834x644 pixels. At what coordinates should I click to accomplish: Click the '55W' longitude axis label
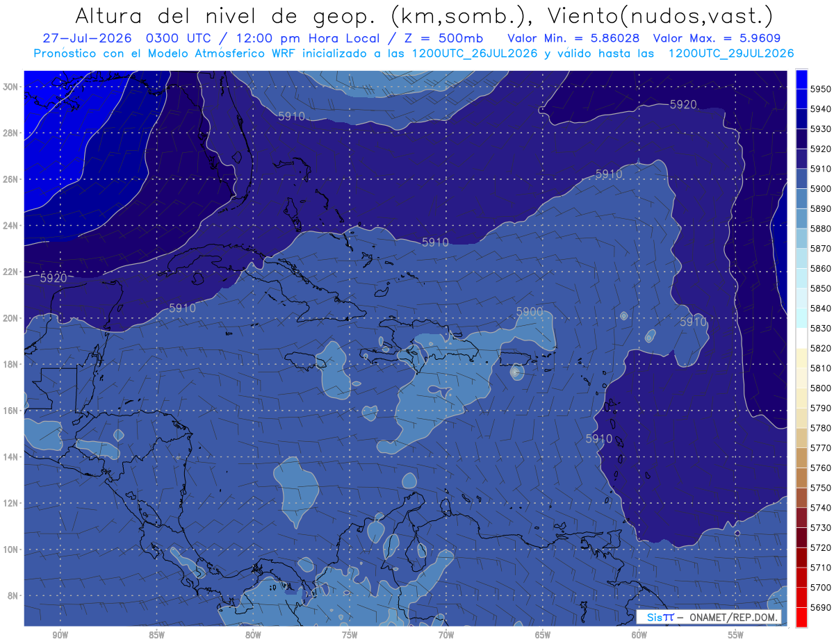point(736,635)
